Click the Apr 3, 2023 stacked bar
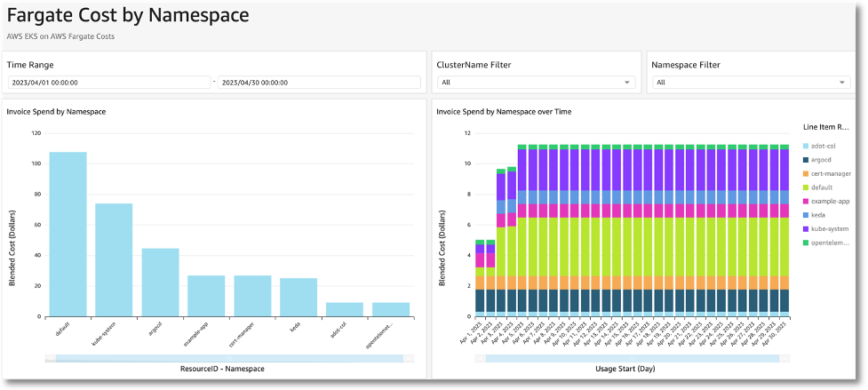Viewport: 868px width, 390px height. [x=501, y=243]
